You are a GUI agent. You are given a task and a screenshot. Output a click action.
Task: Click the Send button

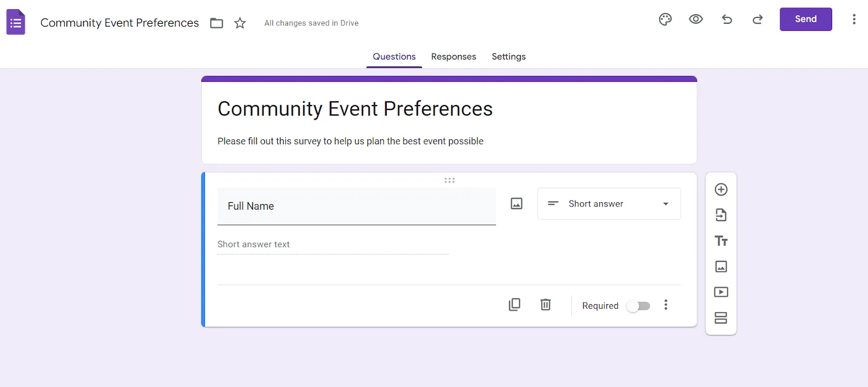pyautogui.click(x=806, y=19)
